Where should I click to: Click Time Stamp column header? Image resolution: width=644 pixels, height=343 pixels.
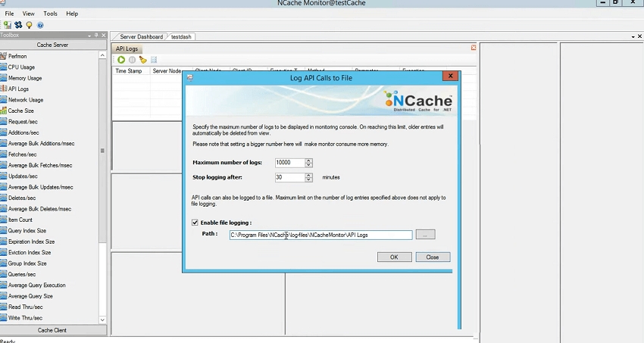[x=131, y=71]
